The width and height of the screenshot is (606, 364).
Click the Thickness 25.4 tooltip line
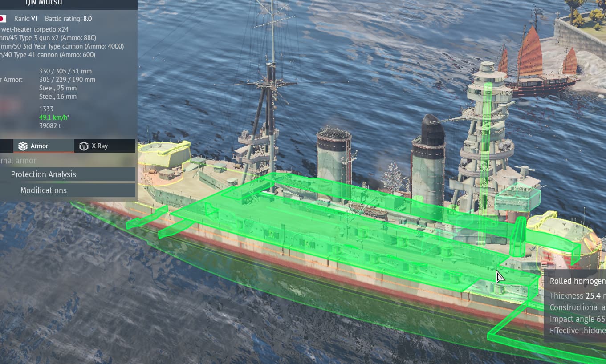577,296
